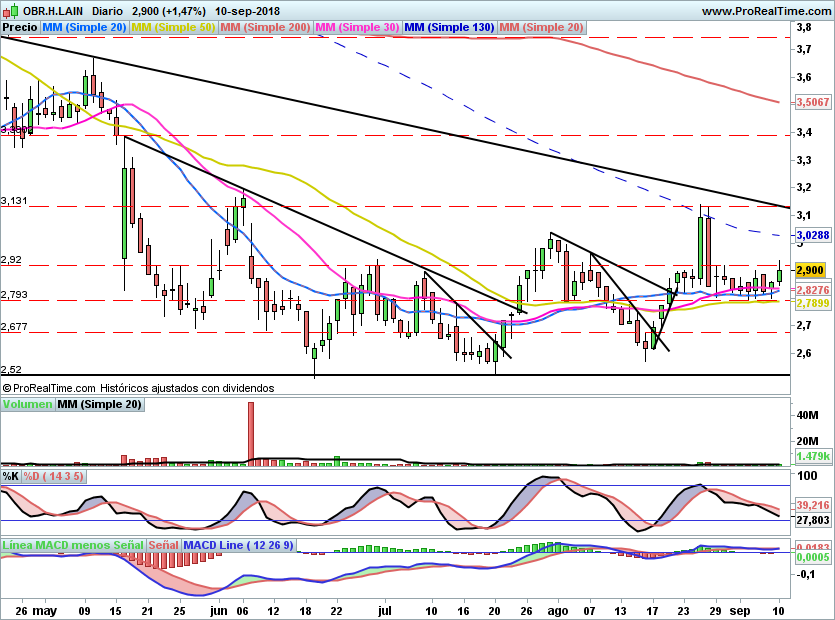835x620 pixels.
Task: Click the %K stochastic label
Action: (11, 475)
